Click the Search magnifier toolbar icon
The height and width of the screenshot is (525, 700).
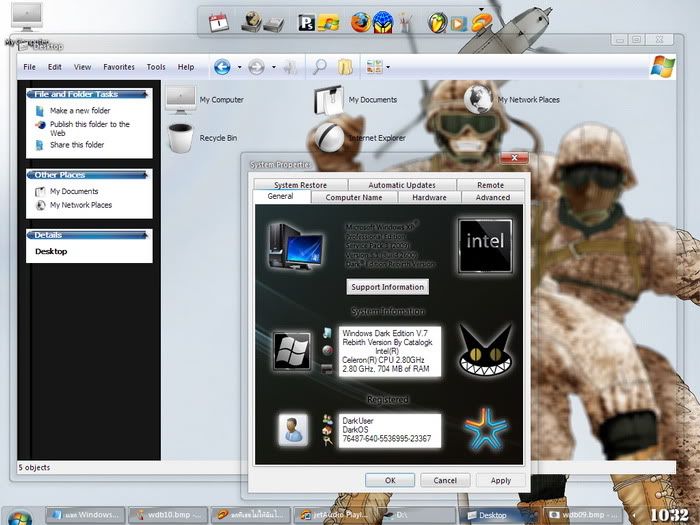[x=319, y=67]
